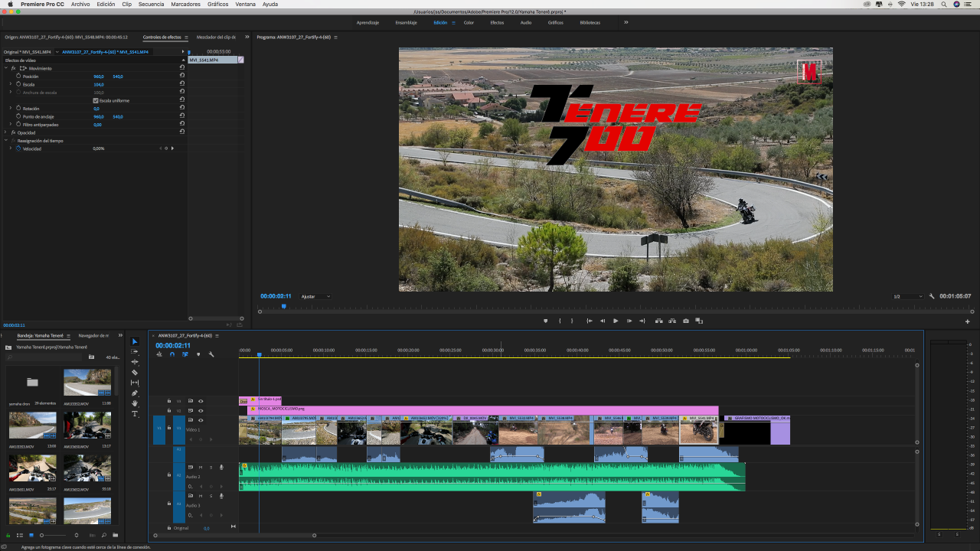Collapse the Movimiento effect group
Viewport: 980px width, 551px height.
(x=6, y=68)
